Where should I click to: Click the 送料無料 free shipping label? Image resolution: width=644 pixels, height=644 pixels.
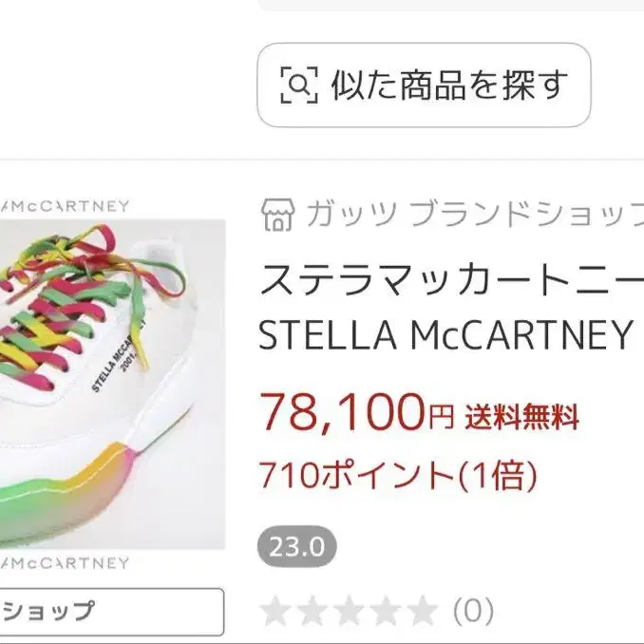[522, 417]
